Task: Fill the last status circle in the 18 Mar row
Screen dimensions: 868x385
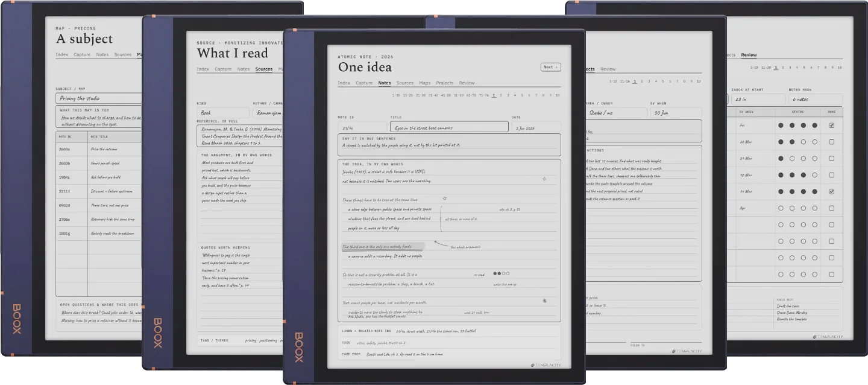Action: point(815,175)
